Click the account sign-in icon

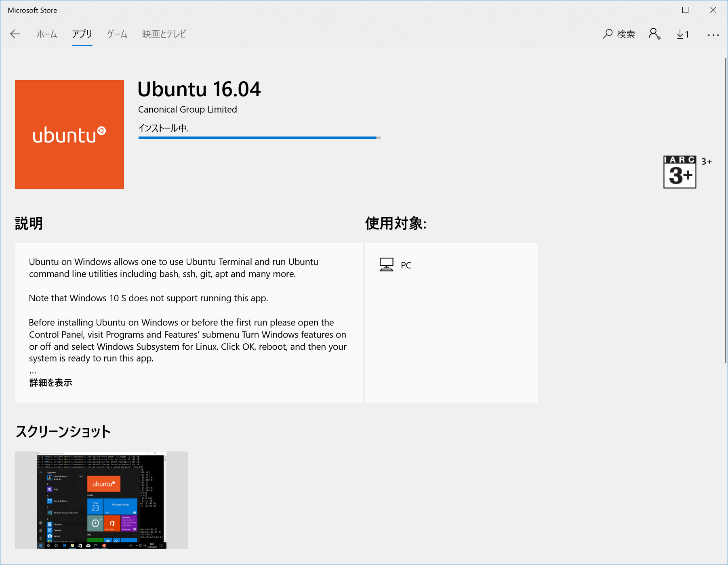pos(654,34)
